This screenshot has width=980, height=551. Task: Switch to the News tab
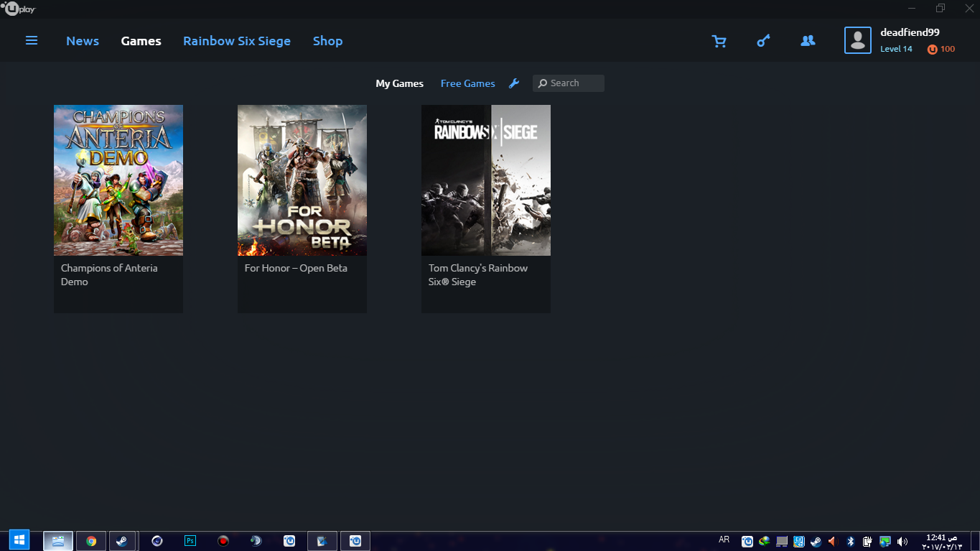tap(83, 41)
